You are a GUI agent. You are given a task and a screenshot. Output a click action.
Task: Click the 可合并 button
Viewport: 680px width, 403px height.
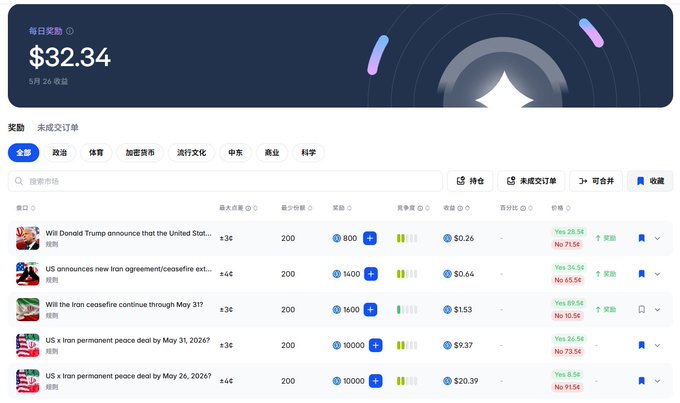click(x=596, y=181)
